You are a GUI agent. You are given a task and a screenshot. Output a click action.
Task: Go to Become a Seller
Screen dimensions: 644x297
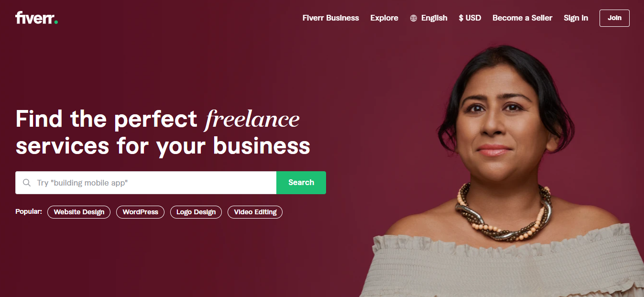522,18
